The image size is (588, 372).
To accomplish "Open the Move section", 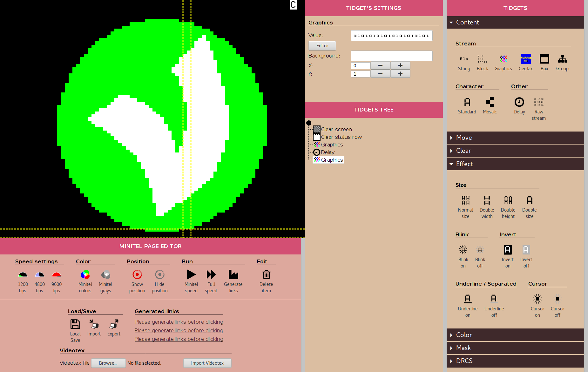I will (464, 138).
